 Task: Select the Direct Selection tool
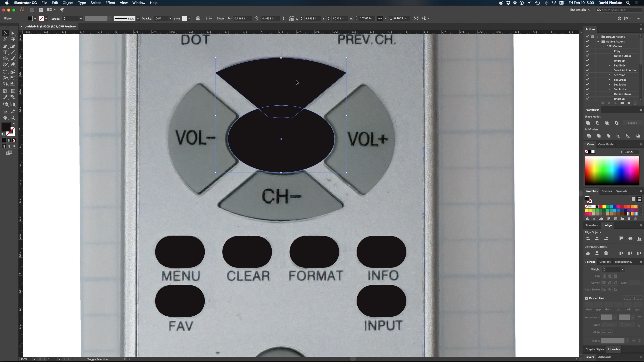13,33
